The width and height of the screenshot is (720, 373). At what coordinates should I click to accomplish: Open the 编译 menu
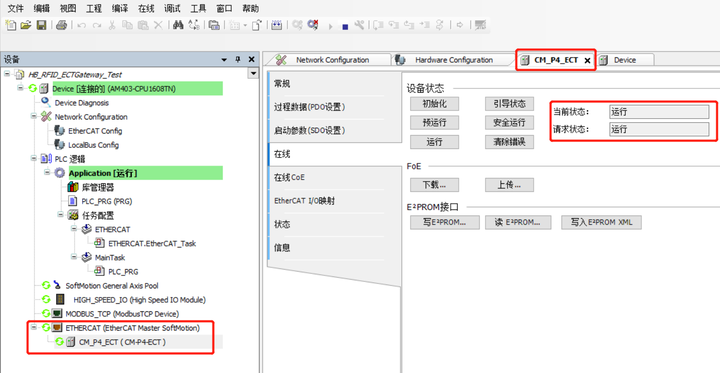120,8
